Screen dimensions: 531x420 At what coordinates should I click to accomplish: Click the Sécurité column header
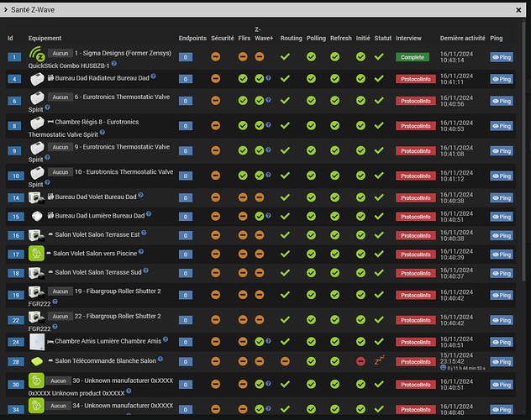[x=222, y=39]
